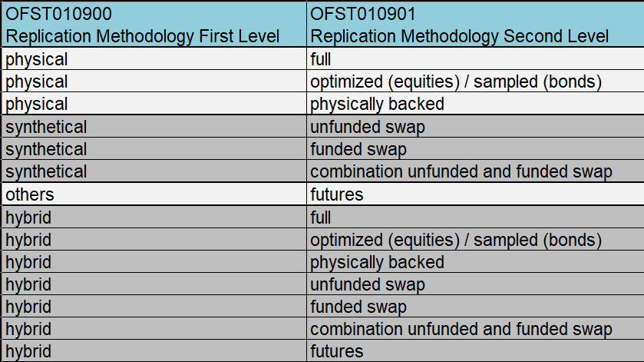Select the hybrid cell beside "futures"
The width and height of the screenshot is (644, 362).
coord(154,352)
